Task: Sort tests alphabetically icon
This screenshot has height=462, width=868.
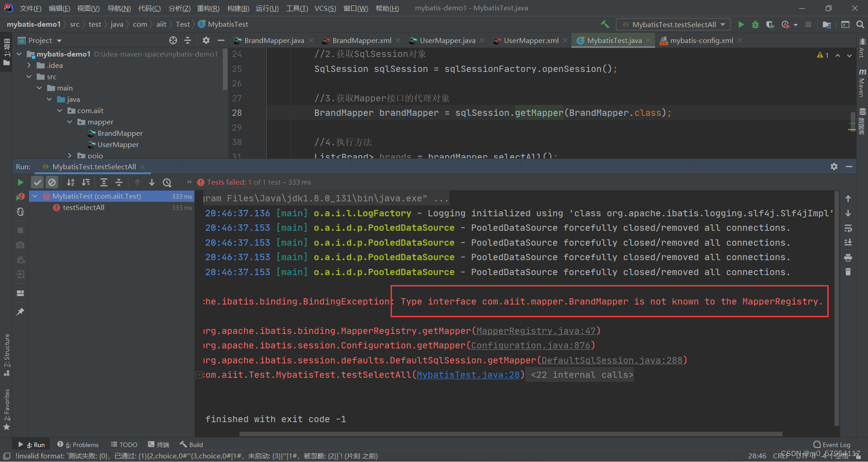Action: [71, 182]
